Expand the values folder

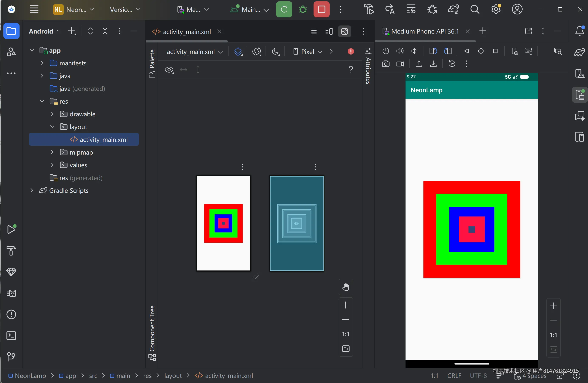pos(52,165)
